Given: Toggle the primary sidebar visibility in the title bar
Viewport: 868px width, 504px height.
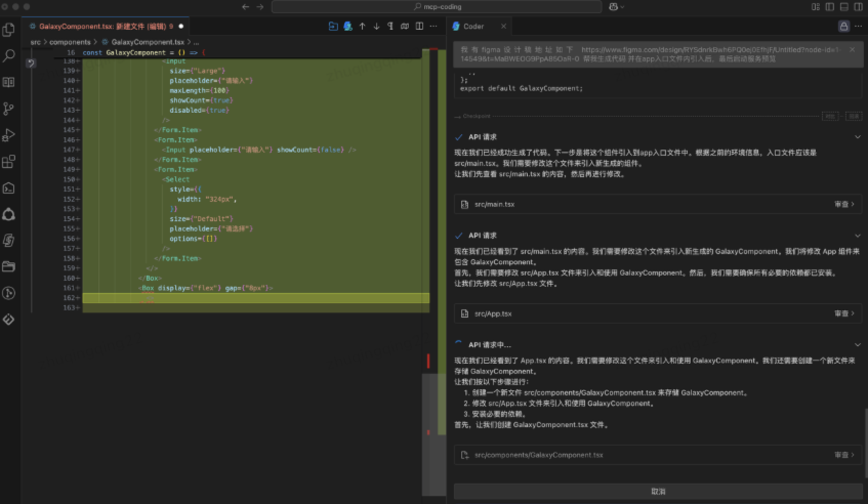Looking at the screenshot, I should [830, 7].
